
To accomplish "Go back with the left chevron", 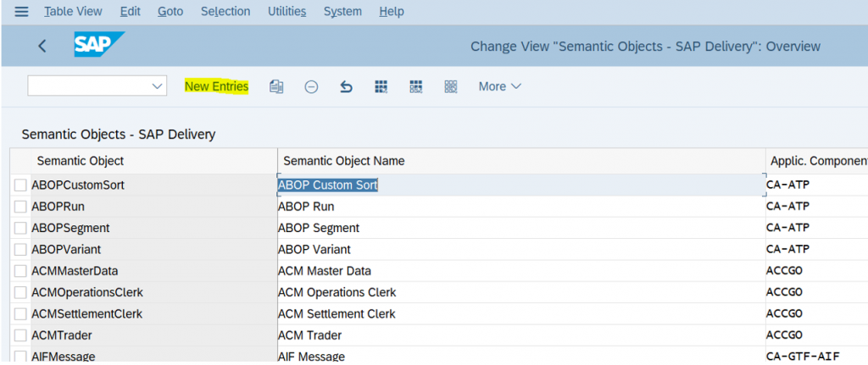I will pyautogui.click(x=42, y=47).
